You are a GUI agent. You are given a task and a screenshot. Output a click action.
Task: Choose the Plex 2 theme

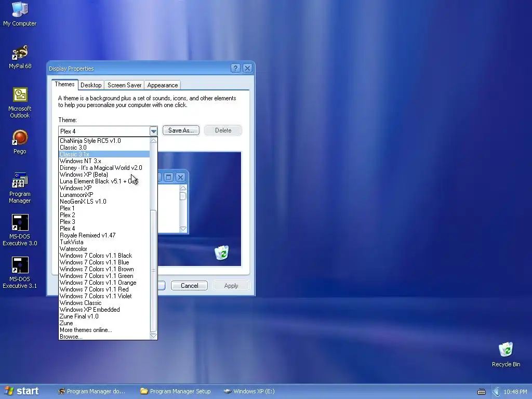point(104,215)
